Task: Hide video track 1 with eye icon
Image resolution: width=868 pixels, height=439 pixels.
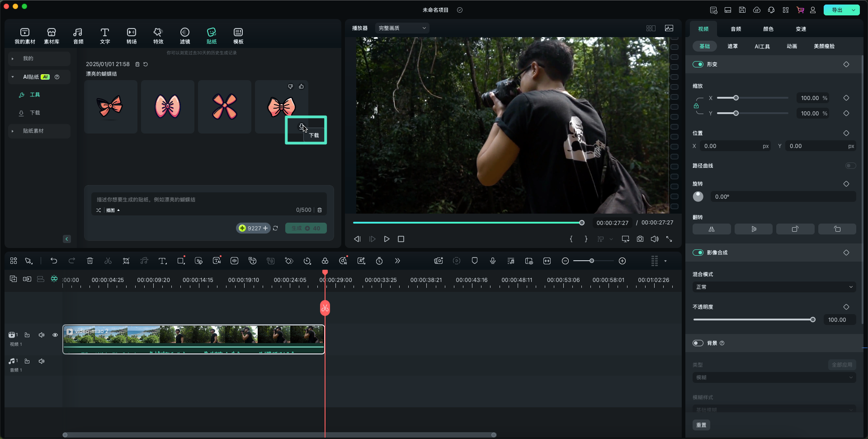Action: pos(55,335)
